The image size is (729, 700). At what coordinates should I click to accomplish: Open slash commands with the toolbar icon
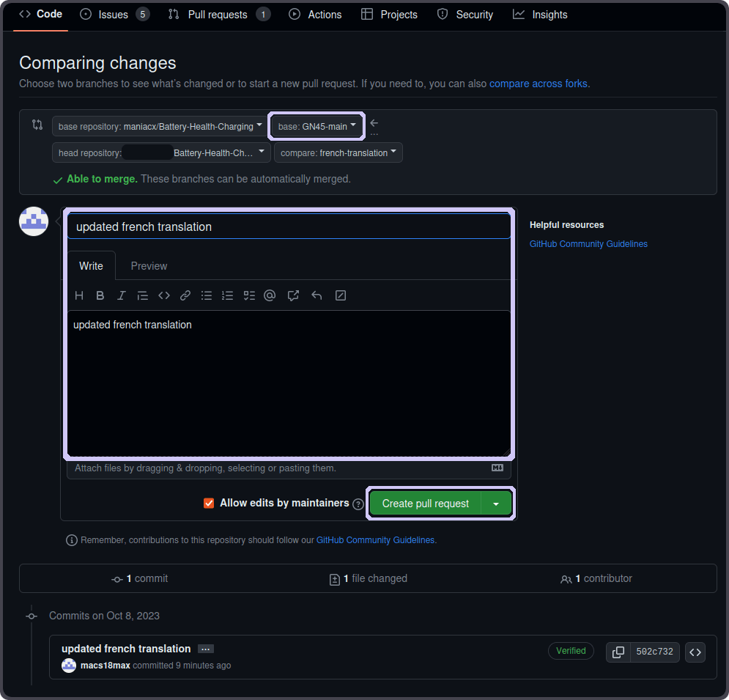[341, 296]
